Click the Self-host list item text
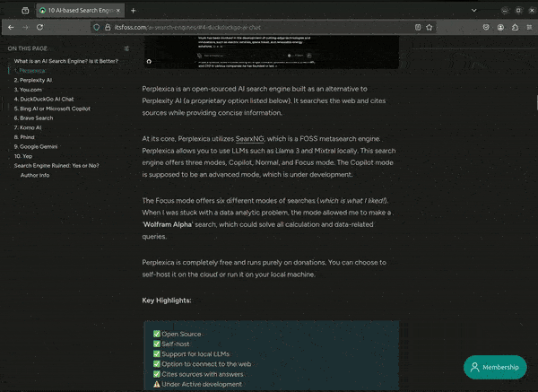Image resolution: width=538 pixels, height=392 pixels. 176,344
